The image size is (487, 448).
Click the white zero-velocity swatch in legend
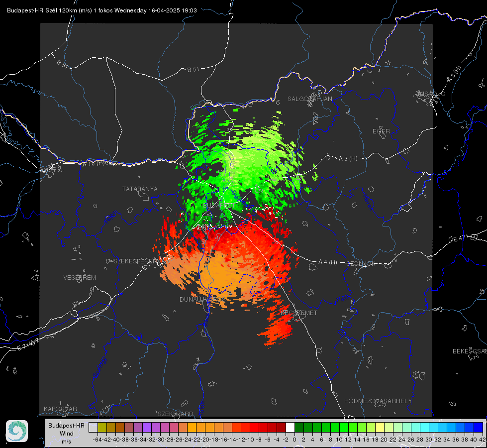pyautogui.click(x=290, y=427)
